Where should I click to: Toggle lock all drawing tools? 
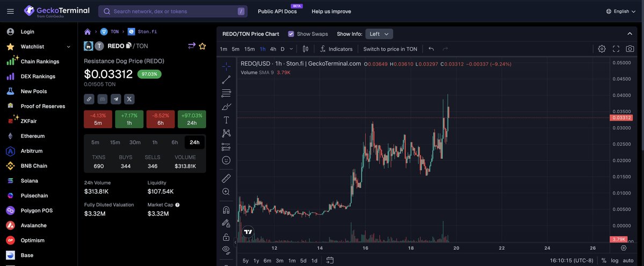[226, 237]
